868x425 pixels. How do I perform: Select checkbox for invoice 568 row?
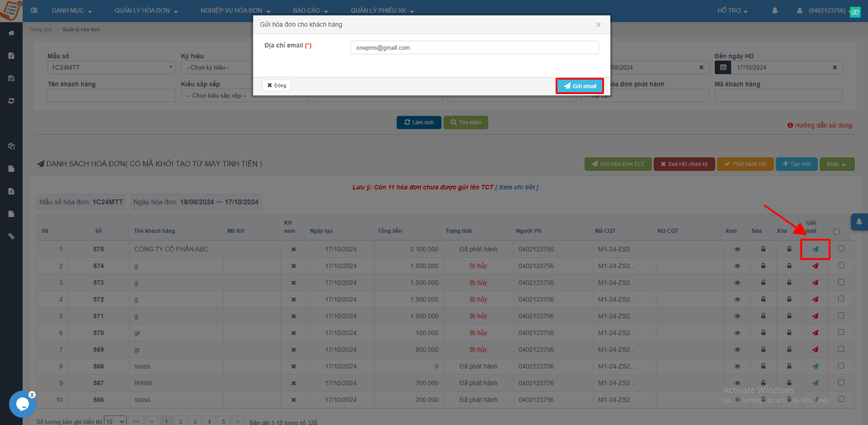pyautogui.click(x=841, y=366)
